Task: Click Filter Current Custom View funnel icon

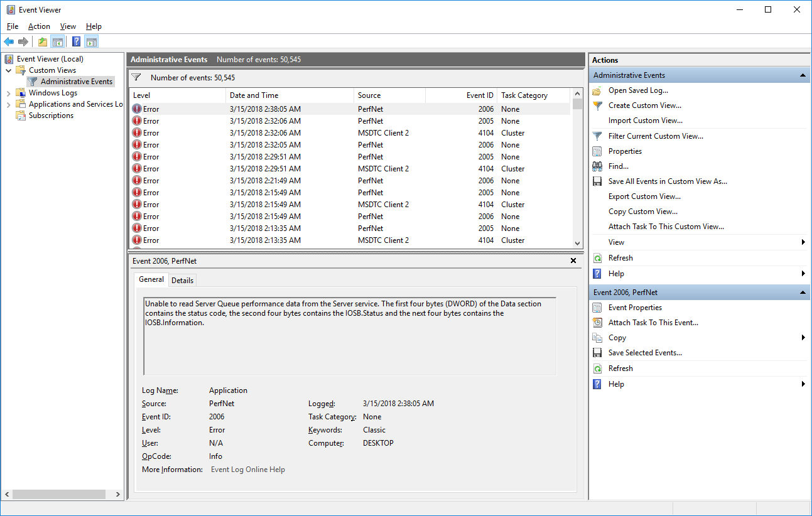Action: pyautogui.click(x=597, y=136)
